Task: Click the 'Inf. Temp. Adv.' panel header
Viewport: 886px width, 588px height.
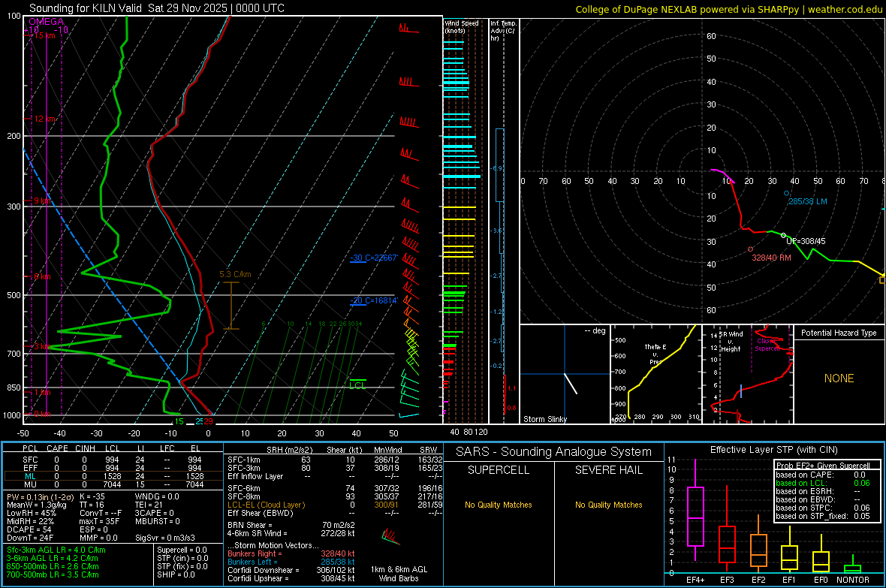Action: coord(503,31)
